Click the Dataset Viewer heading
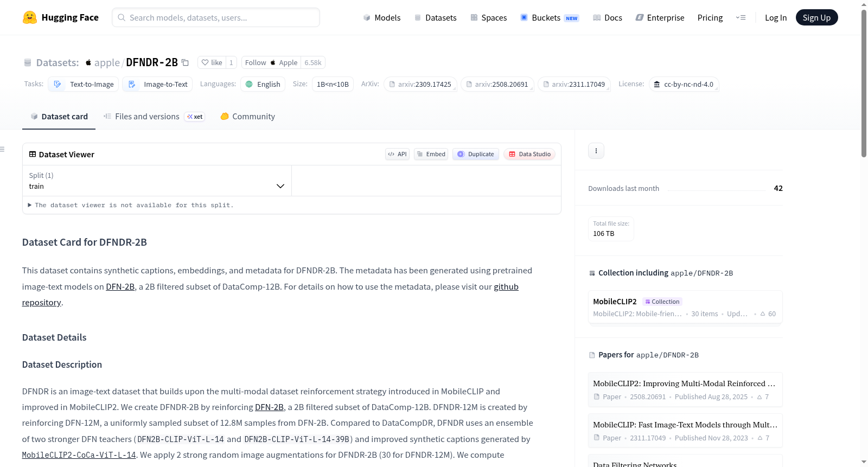This screenshot has width=868, height=467. click(67, 155)
